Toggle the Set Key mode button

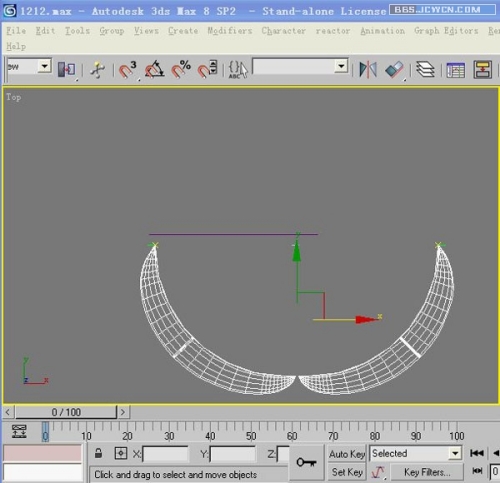pyautogui.click(x=347, y=472)
